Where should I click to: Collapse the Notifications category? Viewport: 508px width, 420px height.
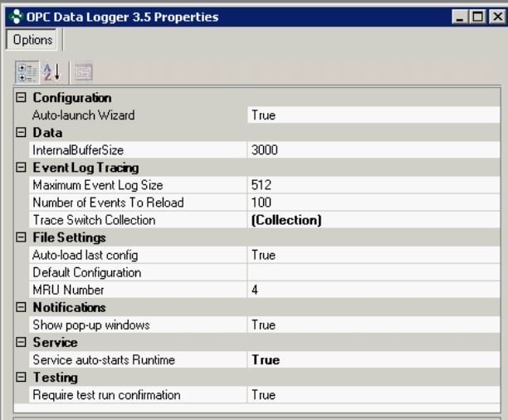(21, 307)
